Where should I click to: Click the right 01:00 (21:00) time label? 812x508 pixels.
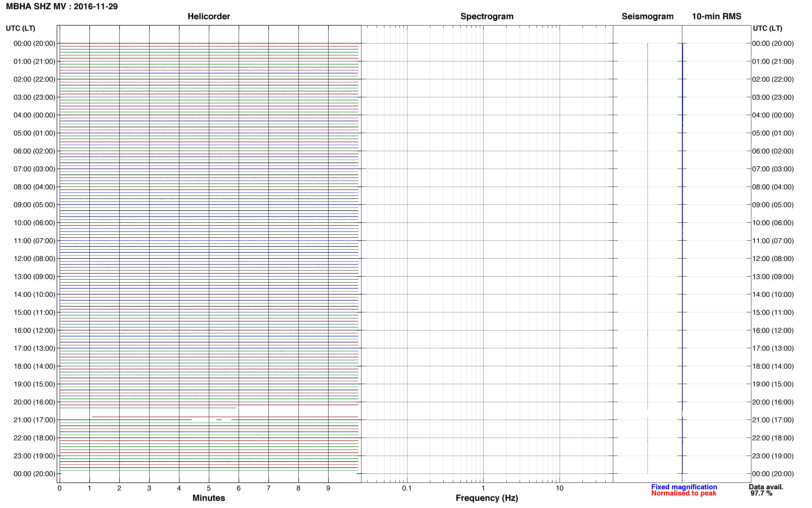(x=773, y=62)
